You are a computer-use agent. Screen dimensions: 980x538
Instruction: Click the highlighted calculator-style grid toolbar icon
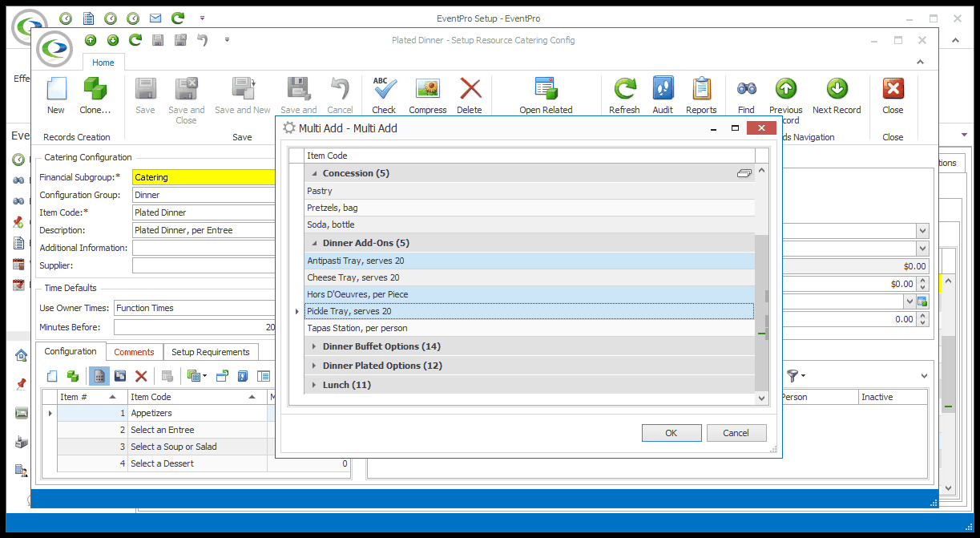pos(99,375)
